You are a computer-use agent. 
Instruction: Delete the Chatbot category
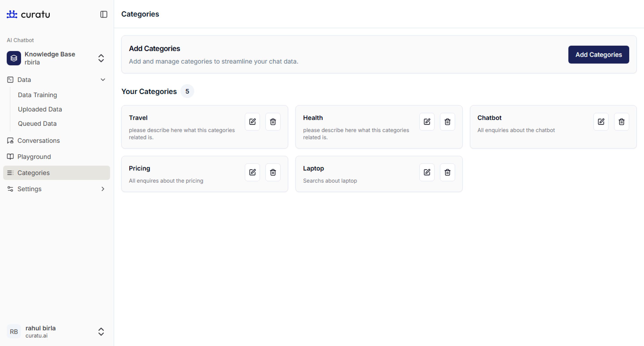[621, 122]
